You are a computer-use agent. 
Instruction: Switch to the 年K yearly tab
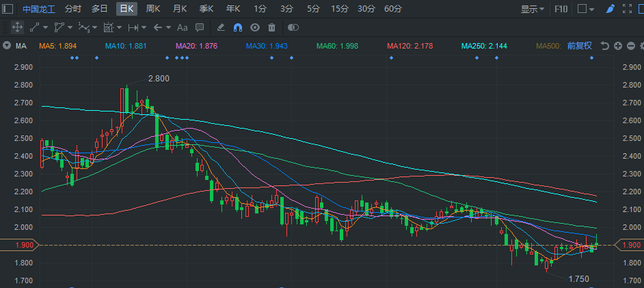(x=233, y=9)
